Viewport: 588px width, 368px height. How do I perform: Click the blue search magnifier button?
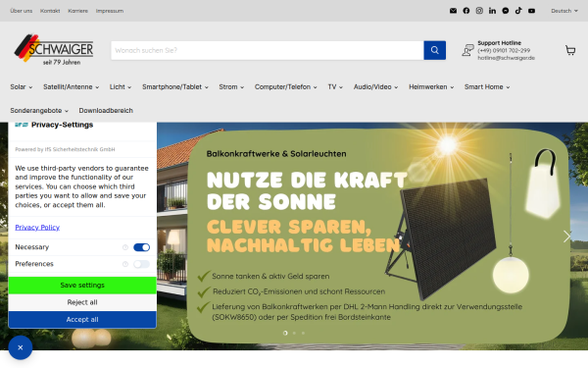(x=434, y=50)
